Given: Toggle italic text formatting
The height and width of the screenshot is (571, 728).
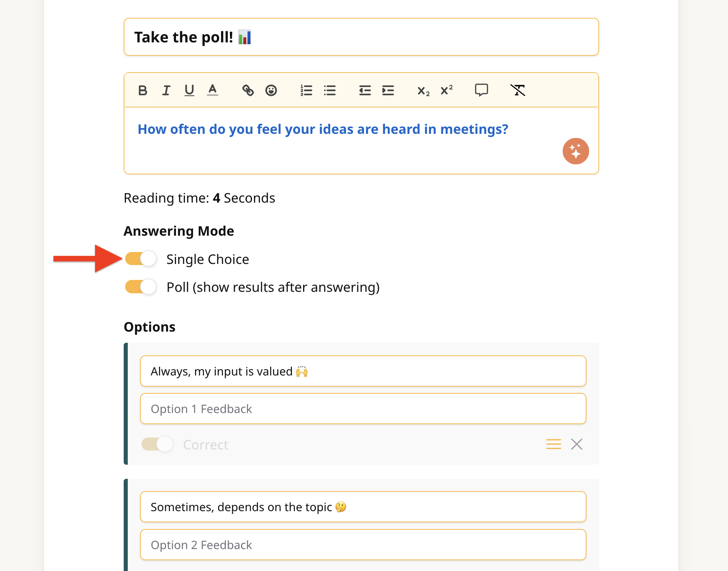Looking at the screenshot, I should [x=166, y=90].
